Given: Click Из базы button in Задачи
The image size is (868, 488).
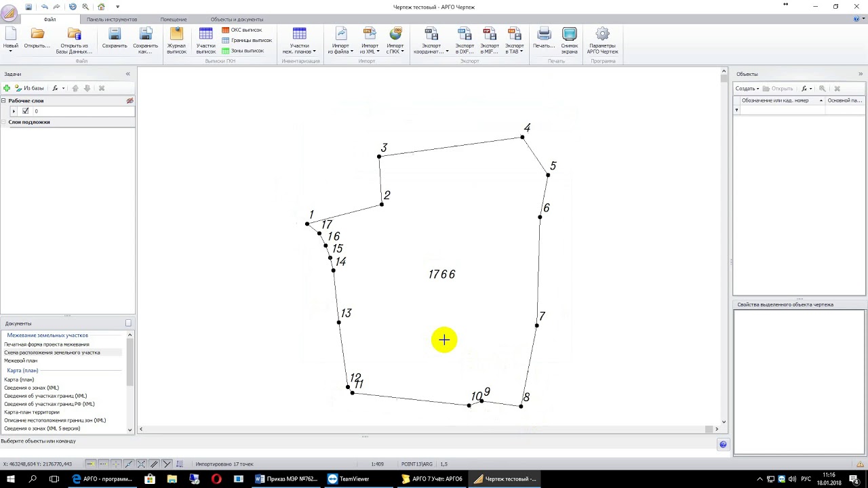Looking at the screenshot, I should pos(29,88).
